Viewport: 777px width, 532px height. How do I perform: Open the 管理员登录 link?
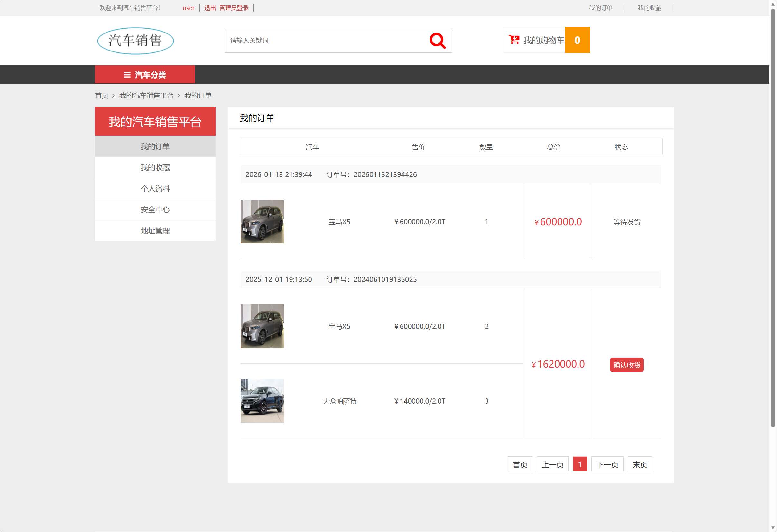tap(233, 8)
